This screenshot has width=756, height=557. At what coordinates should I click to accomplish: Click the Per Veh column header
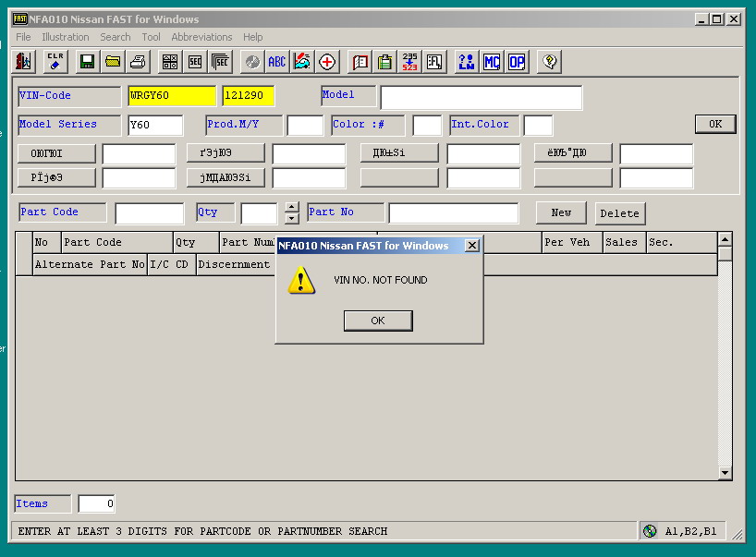(573, 242)
